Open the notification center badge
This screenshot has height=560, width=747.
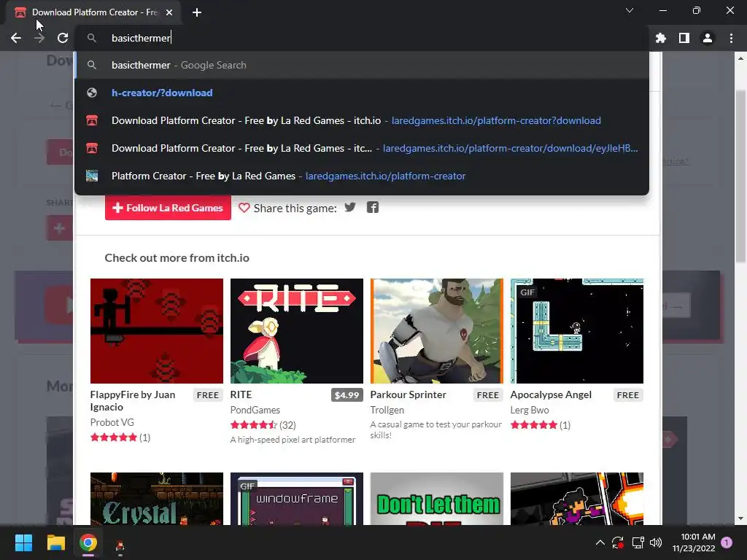coord(727,542)
